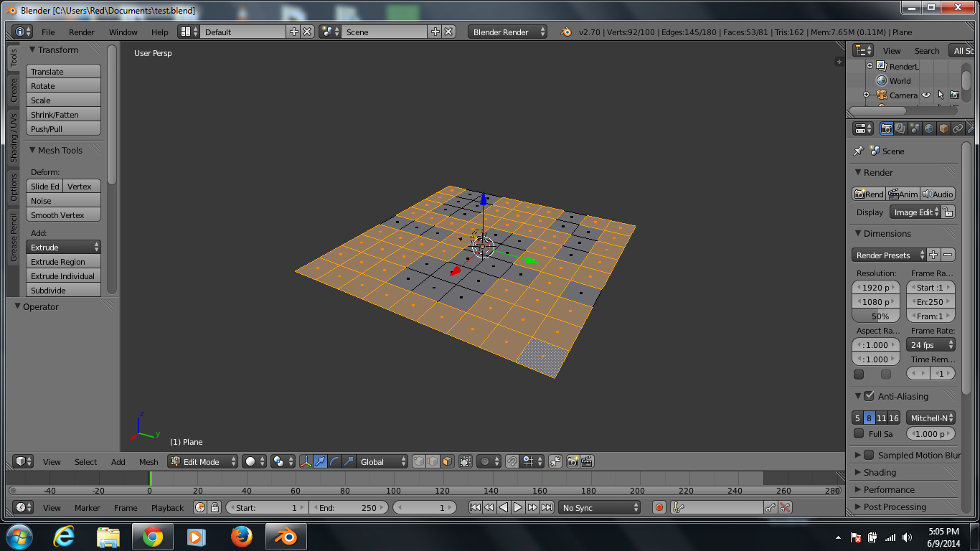
Task: Click the Smooth Vertex button
Action: click(x=63, y=215)
